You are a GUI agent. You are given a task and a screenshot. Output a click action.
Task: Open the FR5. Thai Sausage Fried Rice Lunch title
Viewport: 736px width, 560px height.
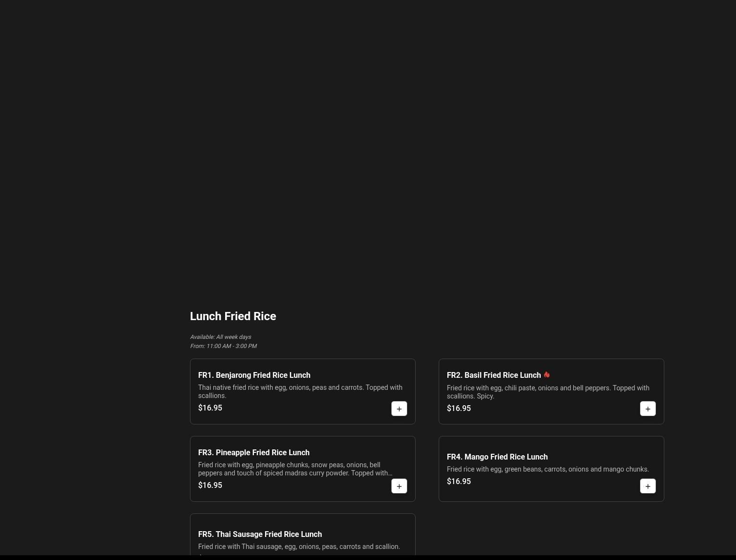pos(260,534)
